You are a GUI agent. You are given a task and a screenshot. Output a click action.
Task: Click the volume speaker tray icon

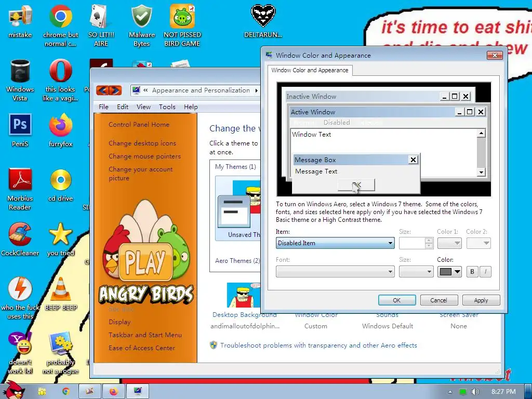coord(475,392)
